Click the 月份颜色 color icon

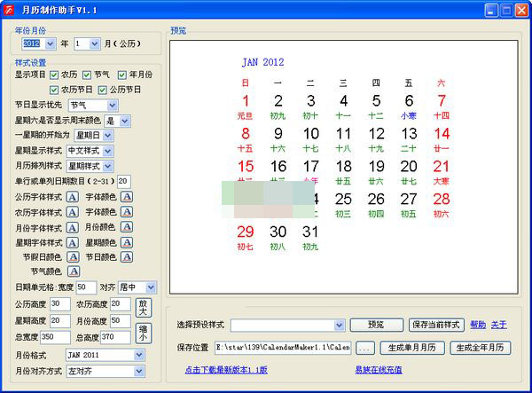tap(127, 227)
